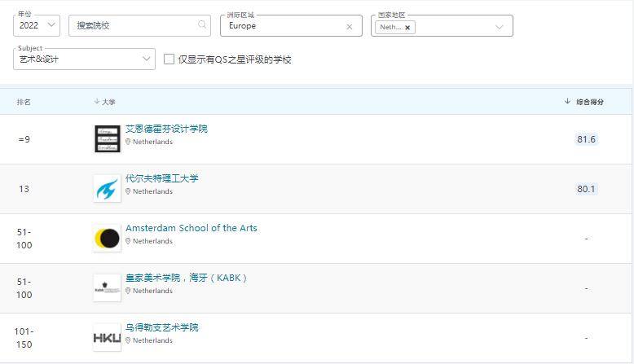Open the 艾恩德霍芬设计学院 link
634x364 pixels.
pos(166,129)
